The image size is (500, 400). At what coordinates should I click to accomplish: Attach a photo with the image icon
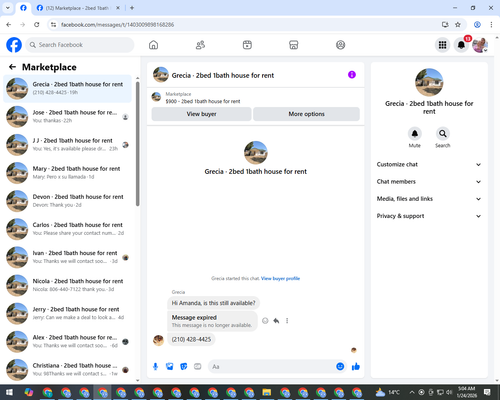click(170, 367)
